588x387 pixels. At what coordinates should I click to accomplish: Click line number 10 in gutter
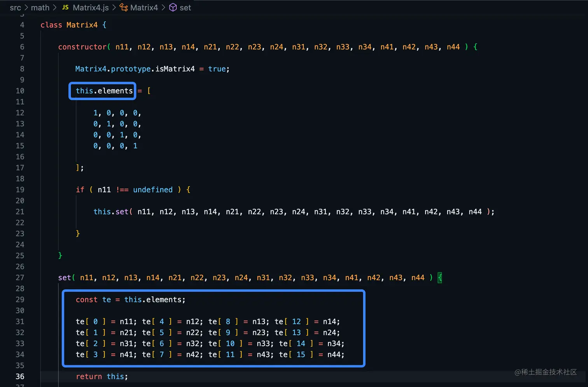click(20, 91)
